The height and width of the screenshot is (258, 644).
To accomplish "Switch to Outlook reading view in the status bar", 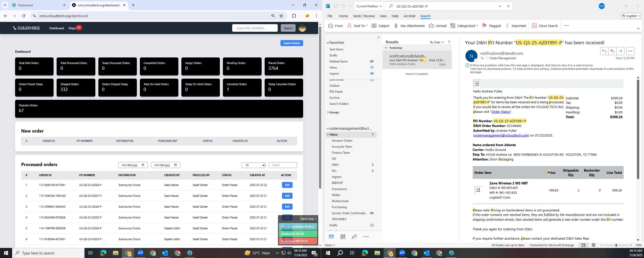I will click(593, 245).
